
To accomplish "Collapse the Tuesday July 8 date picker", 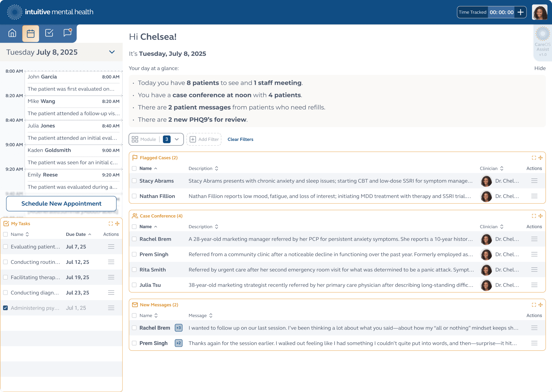I will [x=112, y=52].
